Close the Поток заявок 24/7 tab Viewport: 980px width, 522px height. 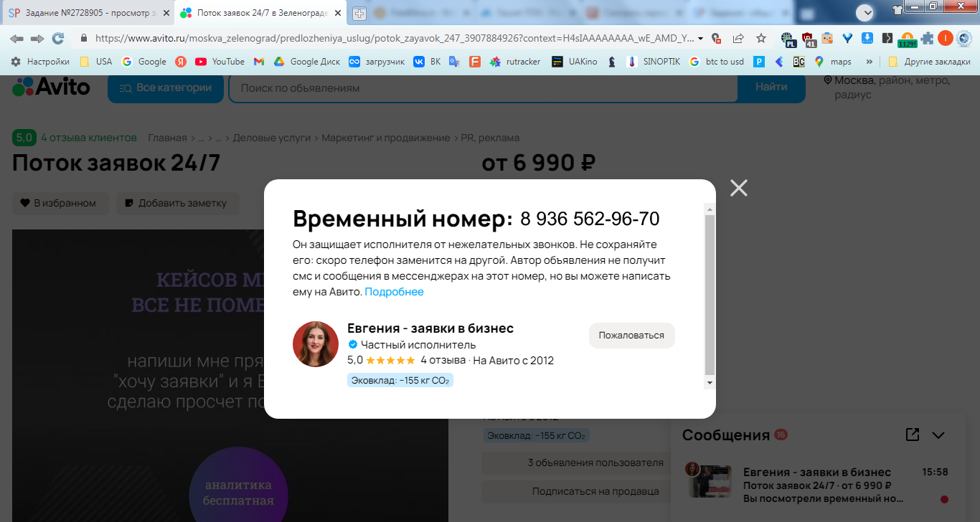[x=338, y=13]
